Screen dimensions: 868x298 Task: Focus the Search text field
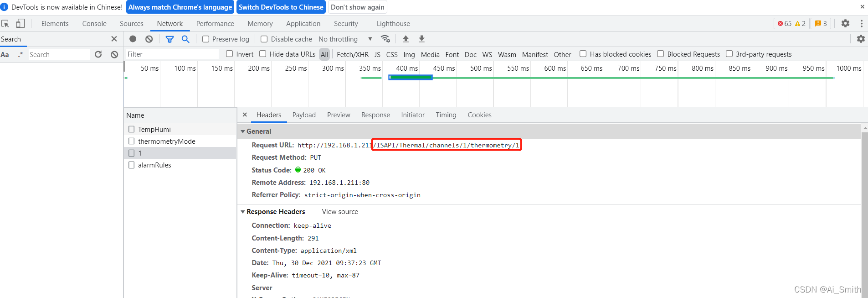pos(59,55)
